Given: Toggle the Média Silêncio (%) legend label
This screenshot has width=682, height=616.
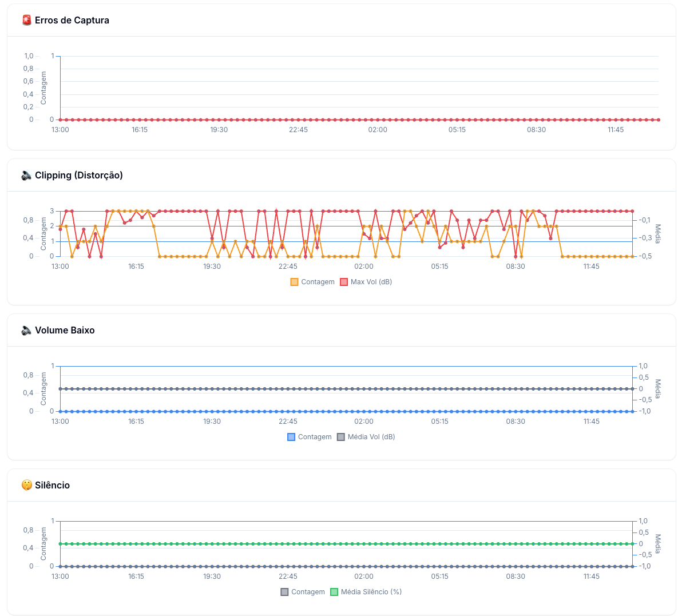Looking at the screenshot, I should (371, 592).
